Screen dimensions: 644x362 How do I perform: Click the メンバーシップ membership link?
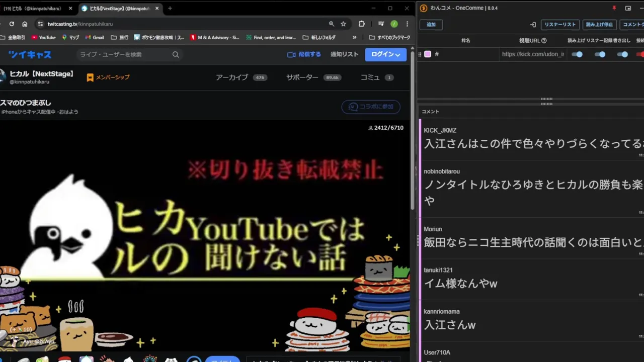(108, 77)
